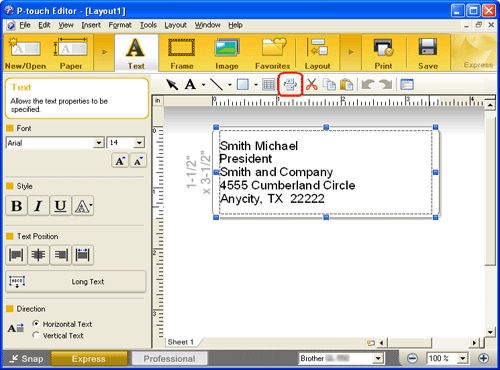
Task: Decrease font size with smaller A button
Action: coord(138,161)
